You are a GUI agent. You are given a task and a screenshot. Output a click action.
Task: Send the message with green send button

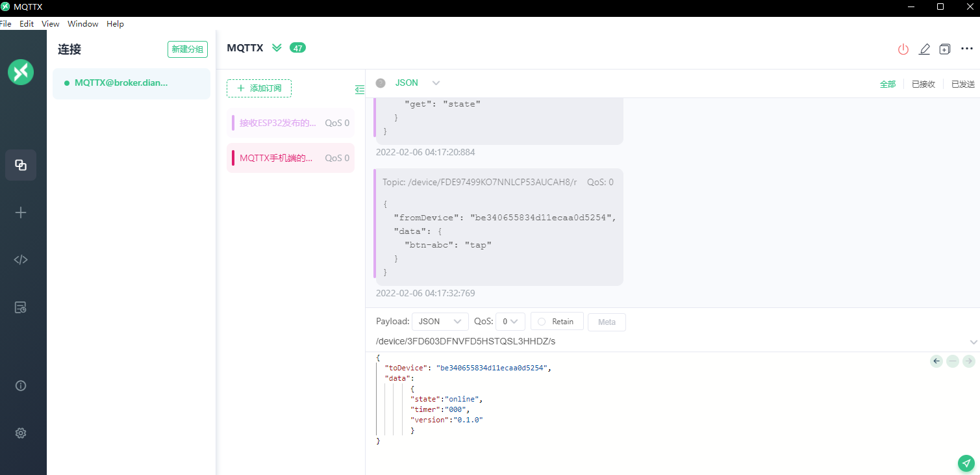pyautogui.click(x=966, y=463)
